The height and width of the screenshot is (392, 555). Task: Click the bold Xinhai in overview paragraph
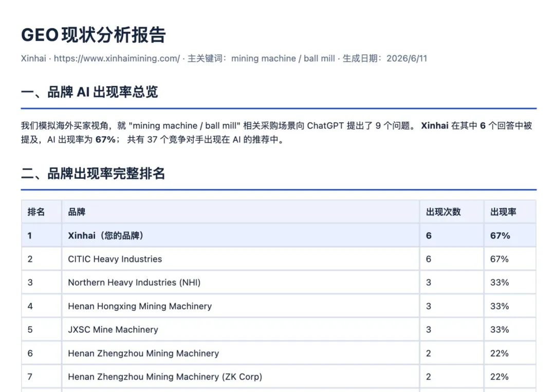coord(435,125)
